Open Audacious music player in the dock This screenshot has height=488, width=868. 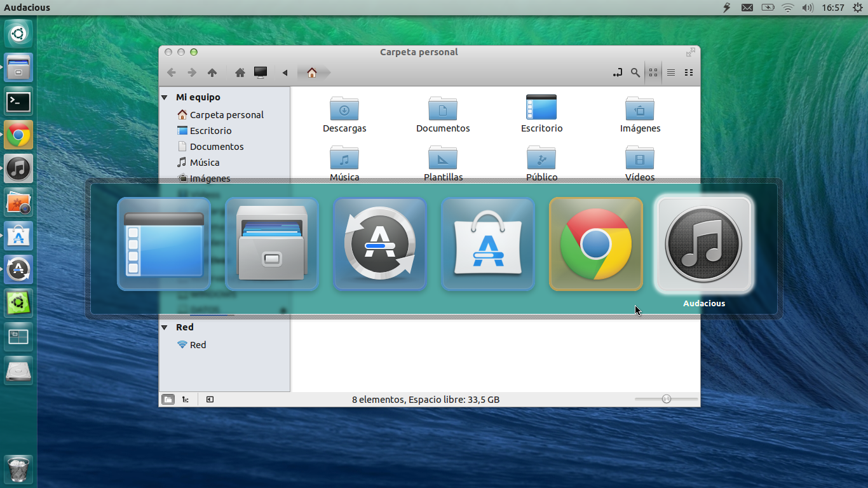(x=18, y=168)
